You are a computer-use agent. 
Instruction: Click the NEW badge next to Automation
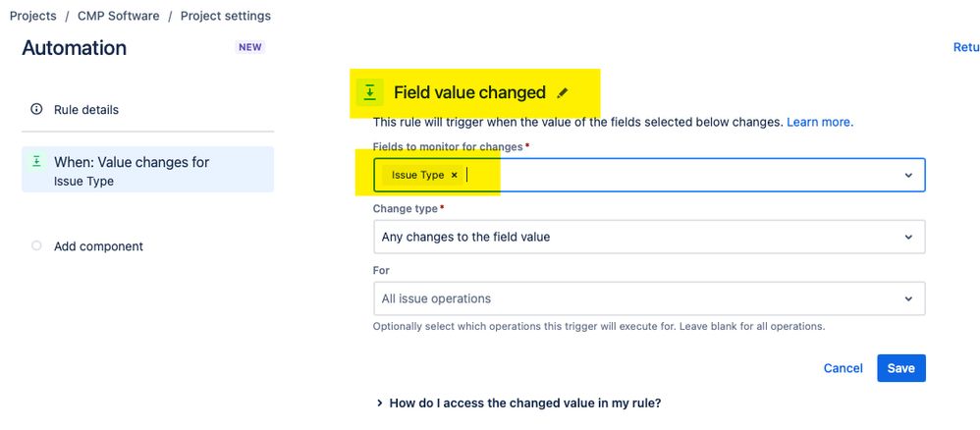click(250, 47)
